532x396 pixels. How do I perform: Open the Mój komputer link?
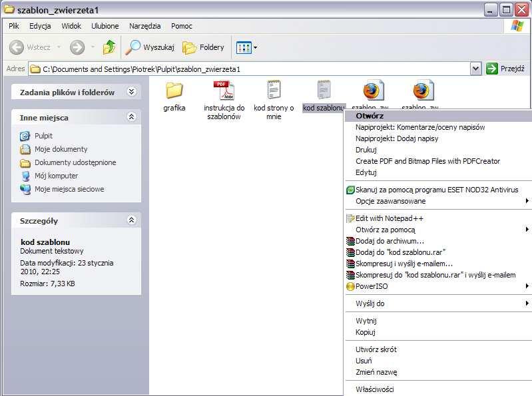(x=56, y=176)
